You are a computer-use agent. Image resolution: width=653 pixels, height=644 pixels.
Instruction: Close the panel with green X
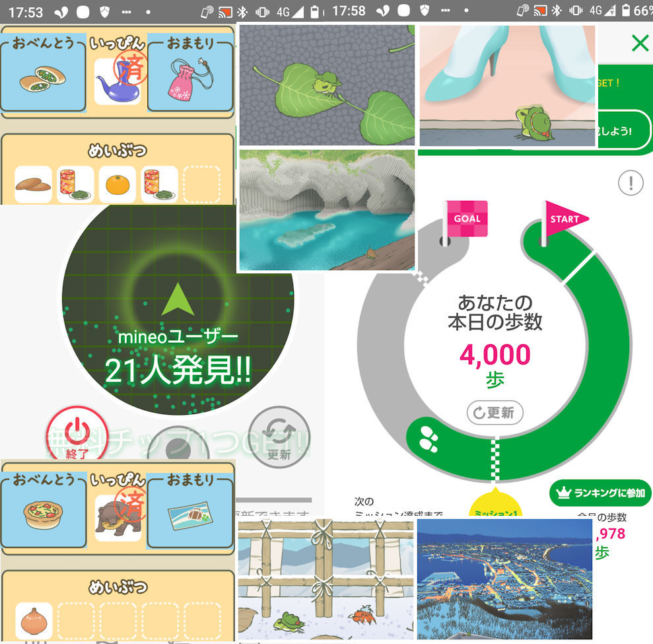click(x=640, y=43)
